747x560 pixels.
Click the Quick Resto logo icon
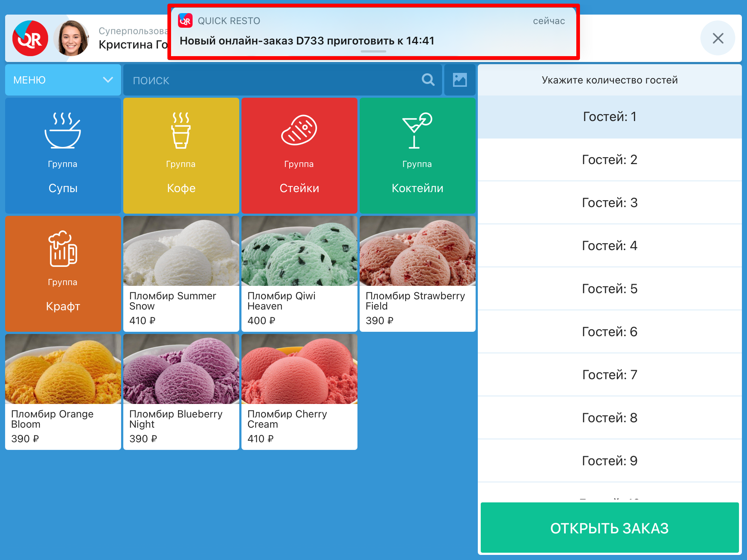click(30, 38)
